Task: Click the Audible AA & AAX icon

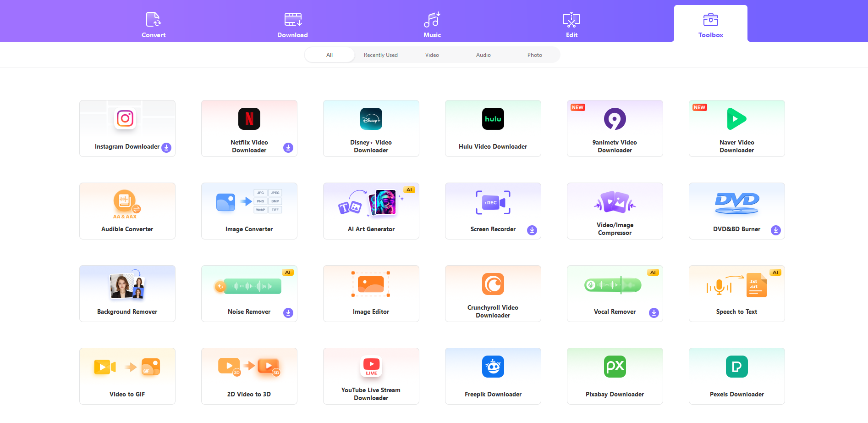Action: (x=126, y=204)
